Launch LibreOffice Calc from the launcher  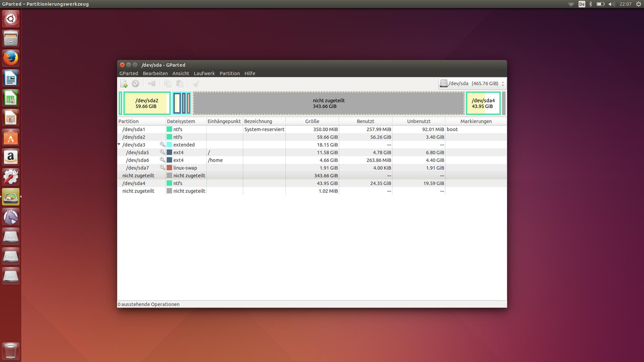coord(11,98)
